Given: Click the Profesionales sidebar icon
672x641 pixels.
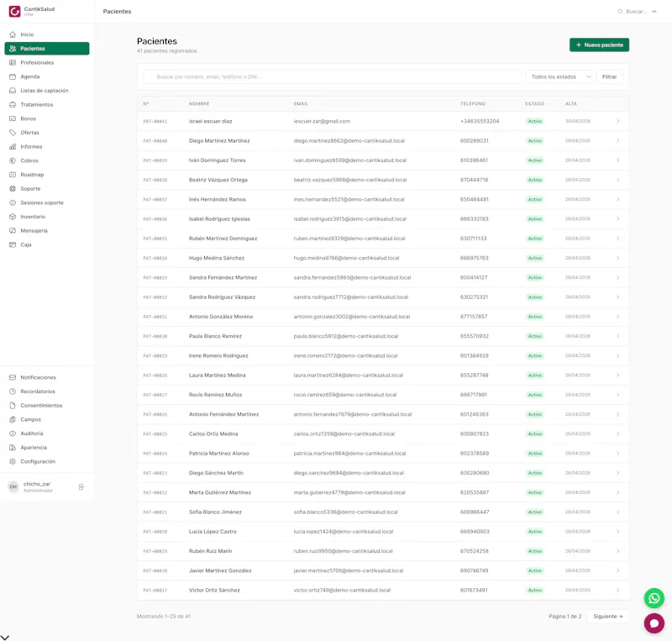Looking at the screenshot, I should click(13, 63).
